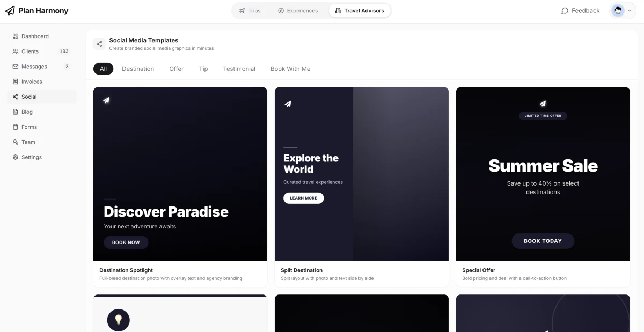The image size is (644, 332).
Task: Open Clients in the sidebar
Action: pyautogui.click(x=42, y=51)
